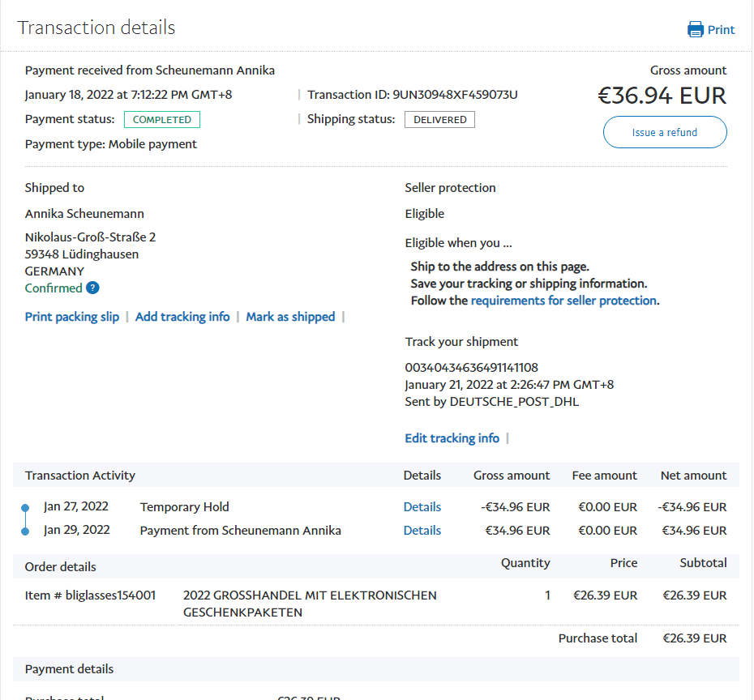Click the green Confirmed address status text
Screen dimensions: 754x700
pyautogui.click(x=54, y=288)
